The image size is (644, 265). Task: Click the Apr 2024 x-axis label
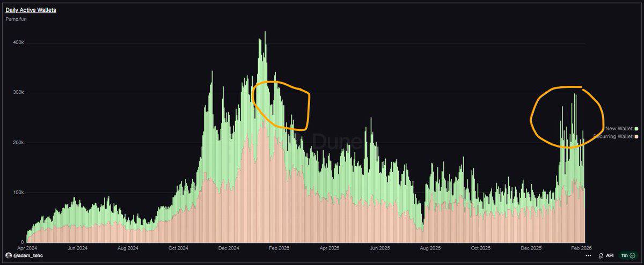click(27, 248)
